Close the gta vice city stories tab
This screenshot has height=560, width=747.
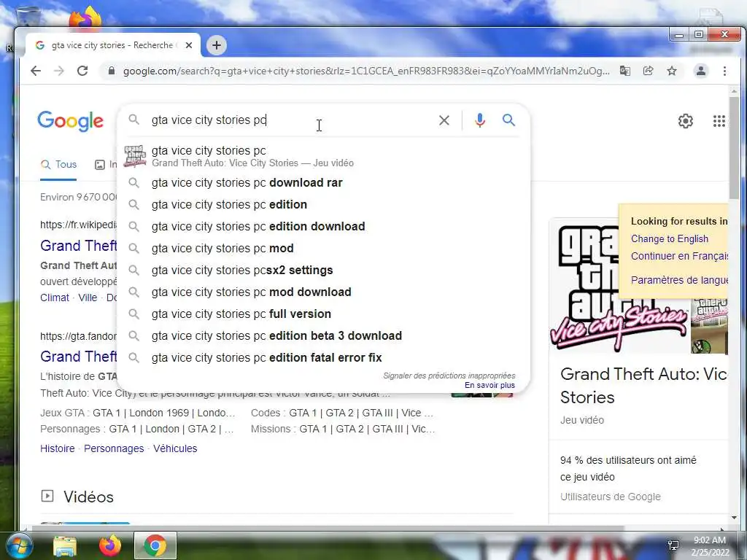click(x=189, y=45)
